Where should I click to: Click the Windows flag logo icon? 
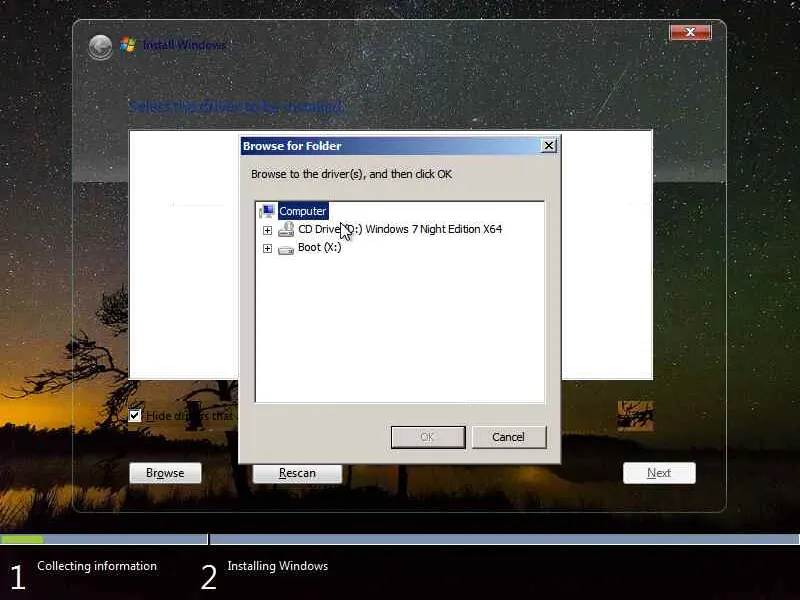128,45
